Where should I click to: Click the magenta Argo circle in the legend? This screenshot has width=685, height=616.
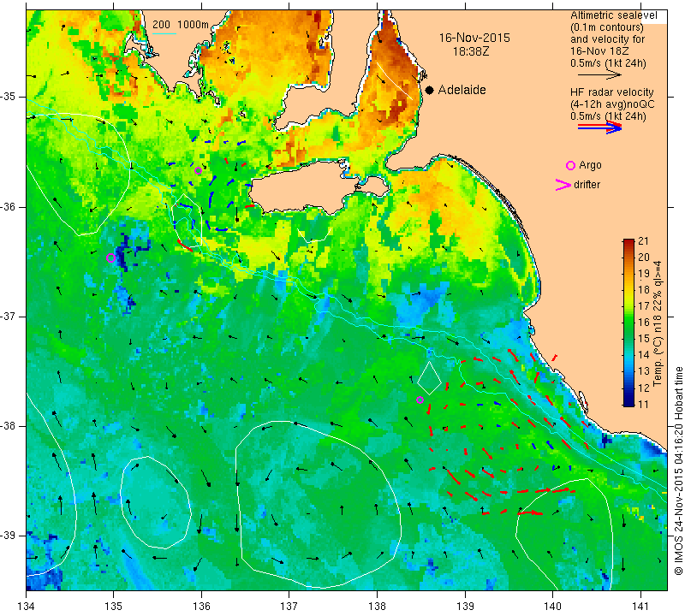tap(570, 165)
